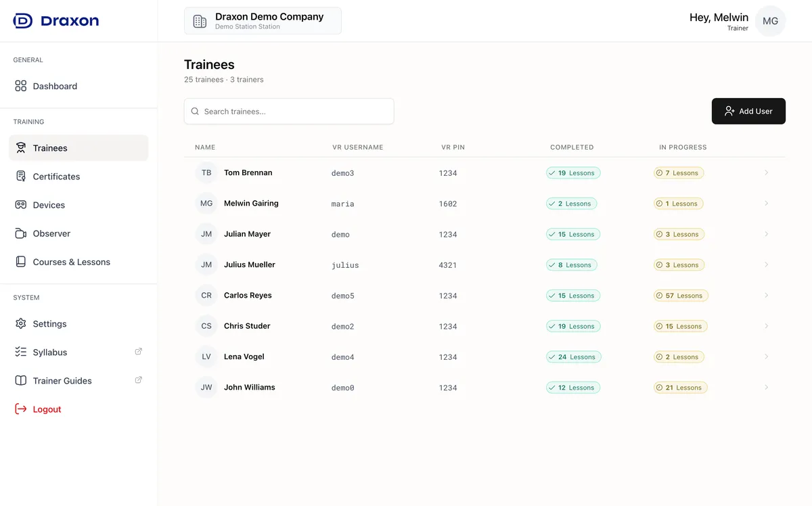This screenshot has height=506, width=812.
Task: Click the name Chris Studer
Action: point(247,326)
